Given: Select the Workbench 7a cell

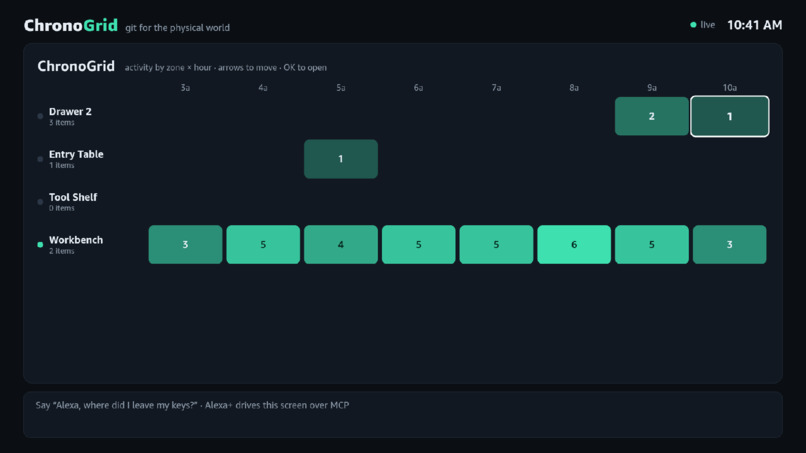Looking at the screenshot, I should coord(496,245).
